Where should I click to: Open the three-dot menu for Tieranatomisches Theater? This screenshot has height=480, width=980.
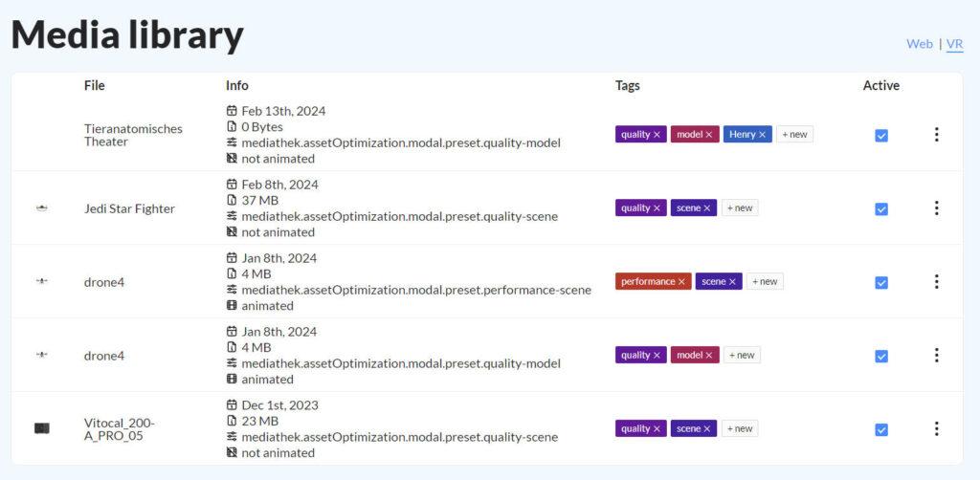coord(936,135)
